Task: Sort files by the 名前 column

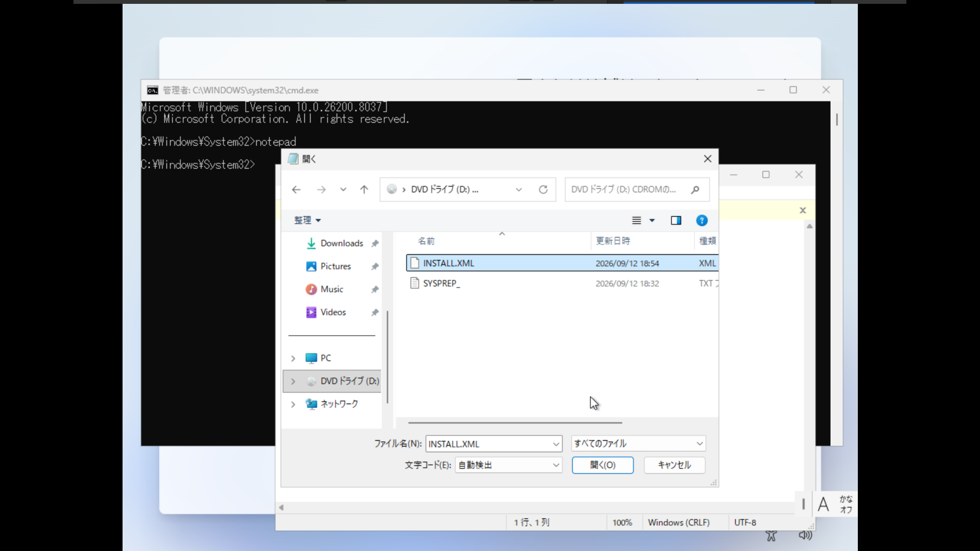Action: (x=426, y=241)
